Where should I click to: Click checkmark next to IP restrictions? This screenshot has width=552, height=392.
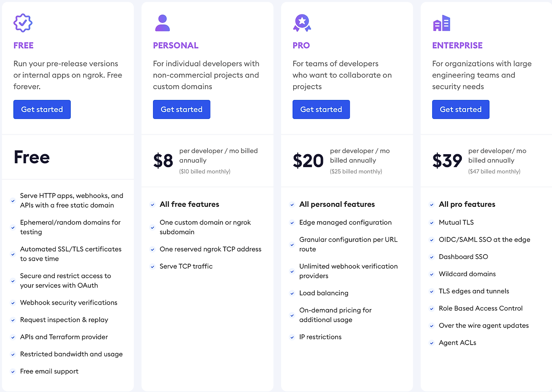tap(292, 337)
